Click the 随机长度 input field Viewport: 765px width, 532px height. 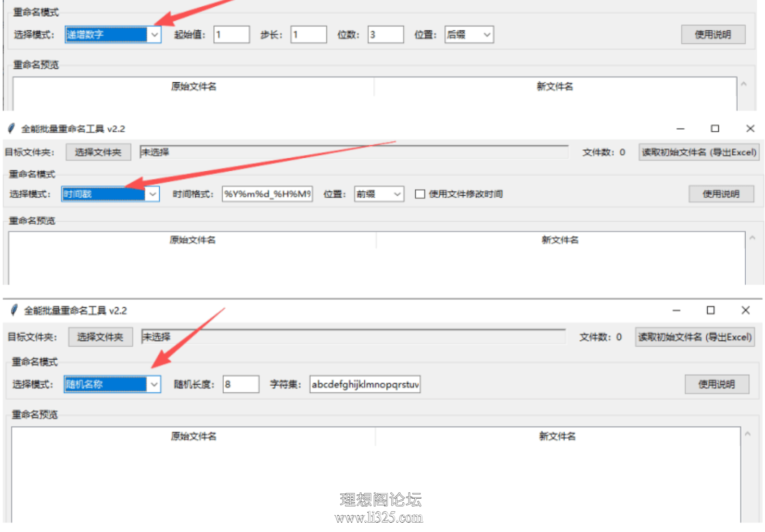(241, 384)
